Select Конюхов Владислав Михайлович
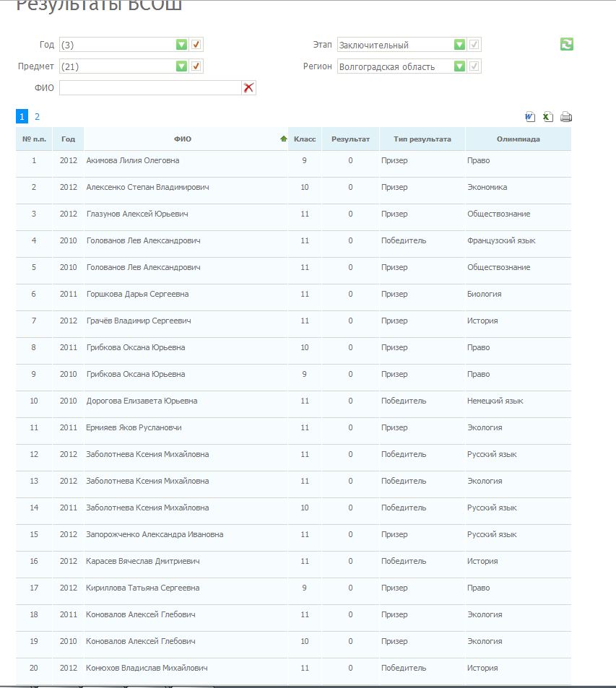Screen dimensions: 616x688 pos(147,669)
